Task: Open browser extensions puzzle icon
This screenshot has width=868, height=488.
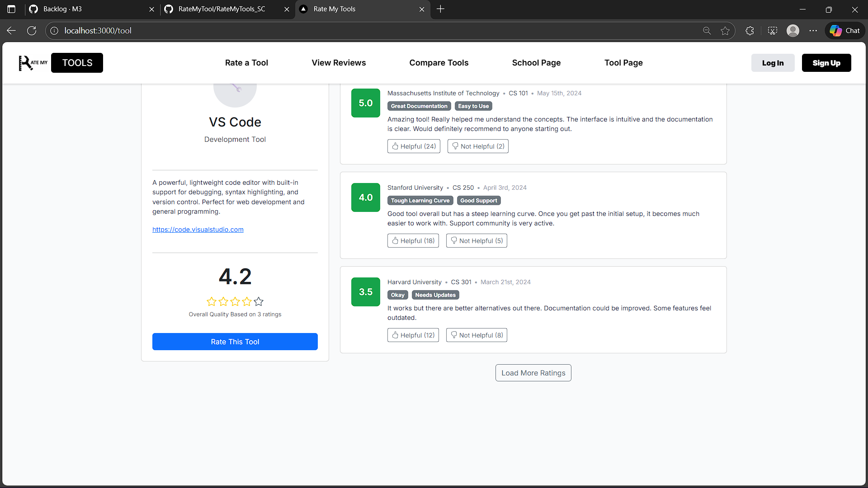Action: (x=750, y=31)
